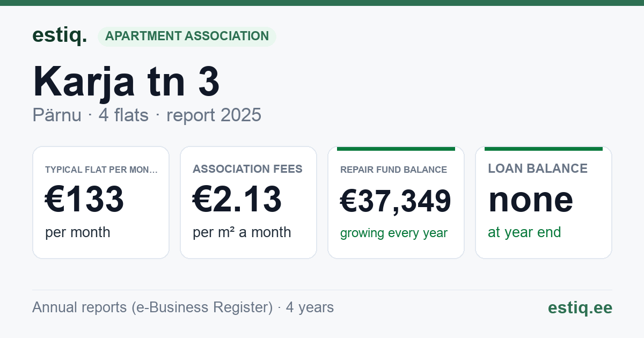644x338 pixels.
Task: Click the 'Annual reports (e-Business Register) · 4 years' text
Action: [x=183, y=307]
